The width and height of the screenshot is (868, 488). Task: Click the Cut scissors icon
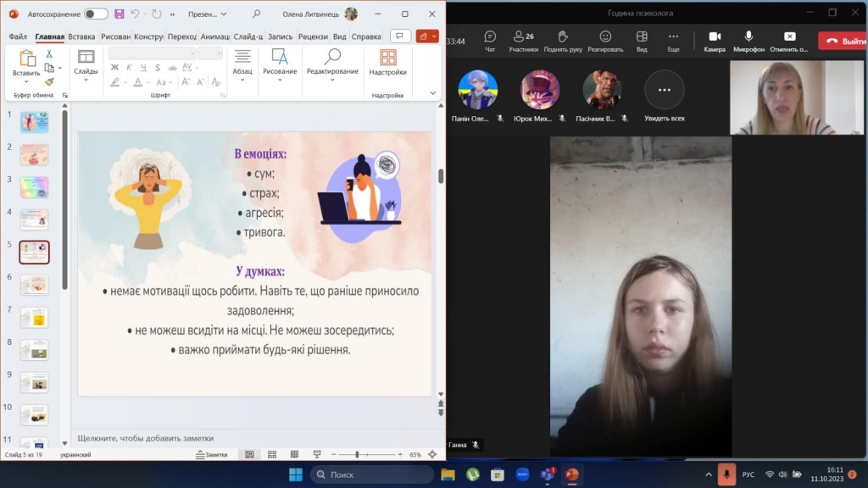pos(49,53)
